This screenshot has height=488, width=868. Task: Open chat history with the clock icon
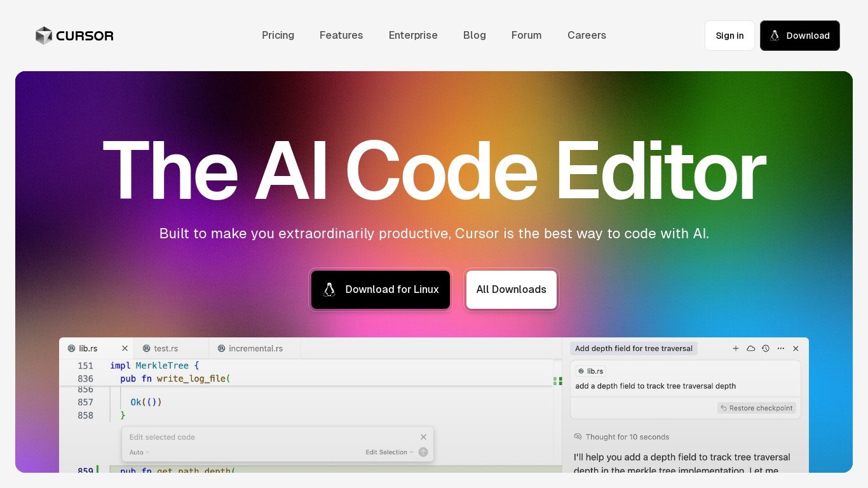tap(766, 348)
